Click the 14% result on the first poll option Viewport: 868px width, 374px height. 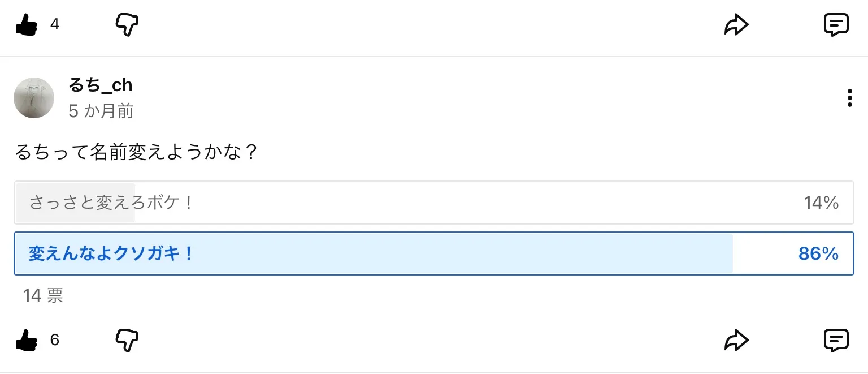pos(821,203)
